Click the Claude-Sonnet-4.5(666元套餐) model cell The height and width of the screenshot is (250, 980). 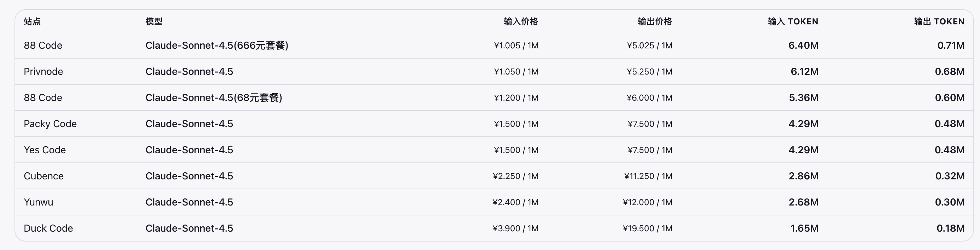pos(217,46)
